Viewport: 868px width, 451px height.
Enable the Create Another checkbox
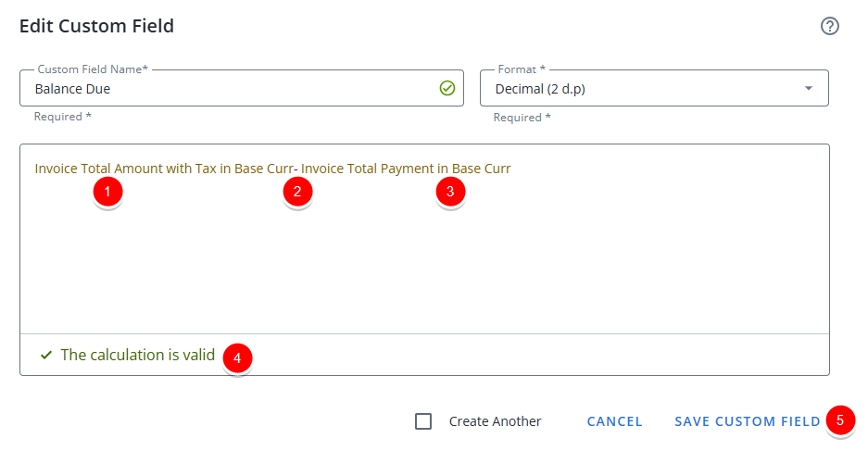pyautogui.click(x=423, y=421)
